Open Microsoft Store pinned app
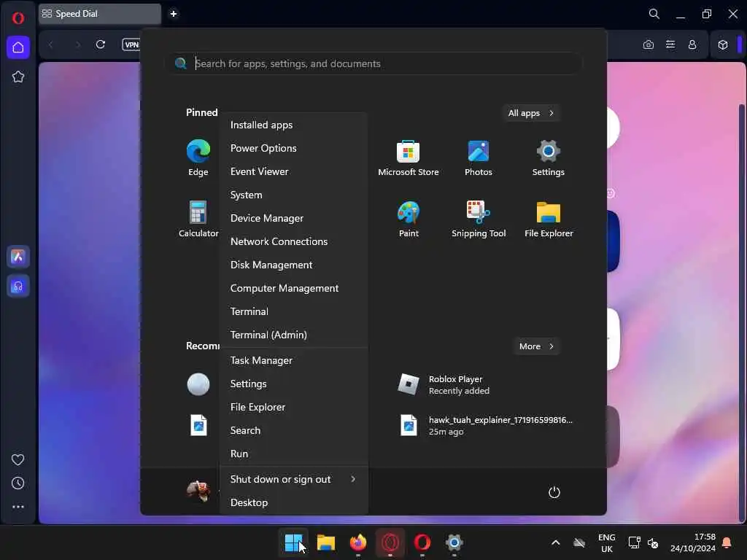The image size is (747, 560). coord(409,158)
